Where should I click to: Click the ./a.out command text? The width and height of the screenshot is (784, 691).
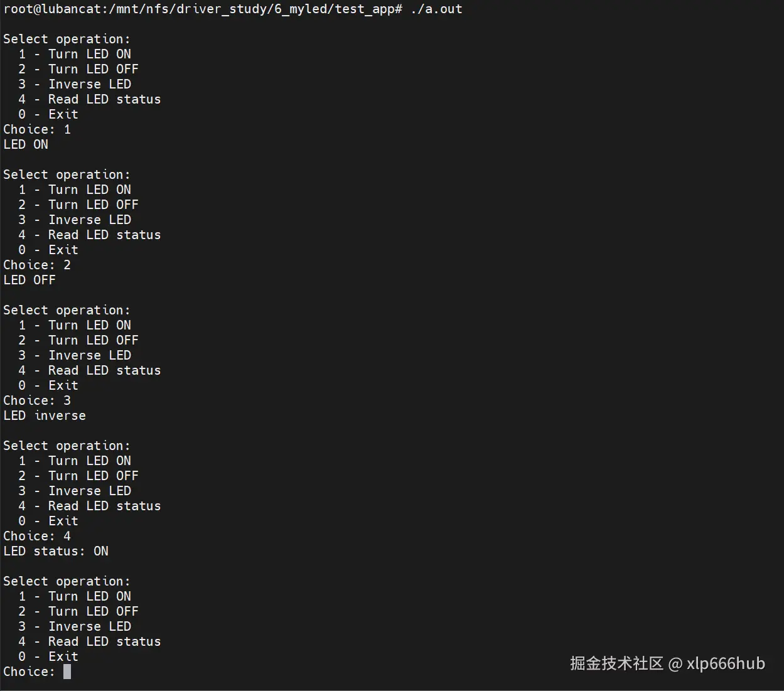tap(436, 9)
